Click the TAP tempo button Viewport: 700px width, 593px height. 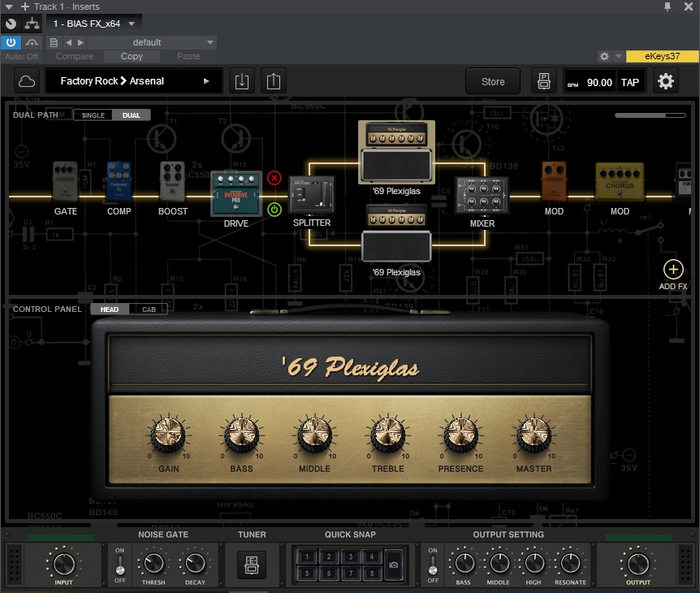click(x=630, y=83)
